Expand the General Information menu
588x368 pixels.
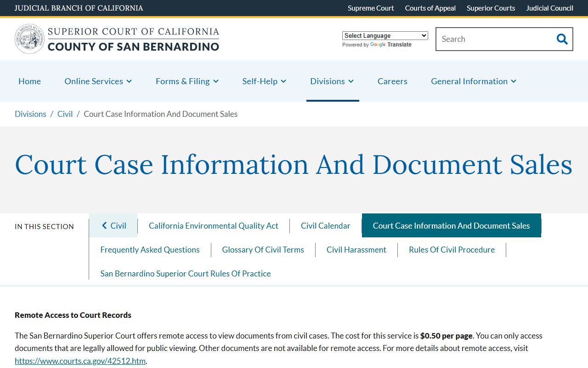point(474,81)
